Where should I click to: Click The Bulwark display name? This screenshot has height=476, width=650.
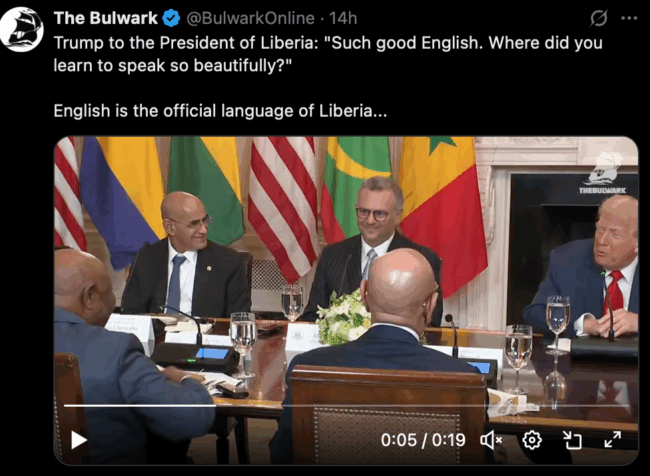pyautogui.click(x=105, y=18)
